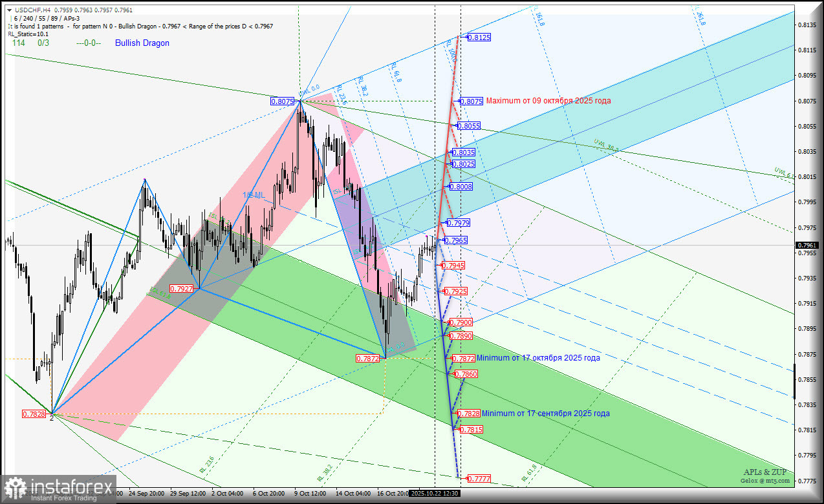Screen dimensions: 824x504
Task: Select the Bullish Dragon pattern label
Action: (142, 43)
